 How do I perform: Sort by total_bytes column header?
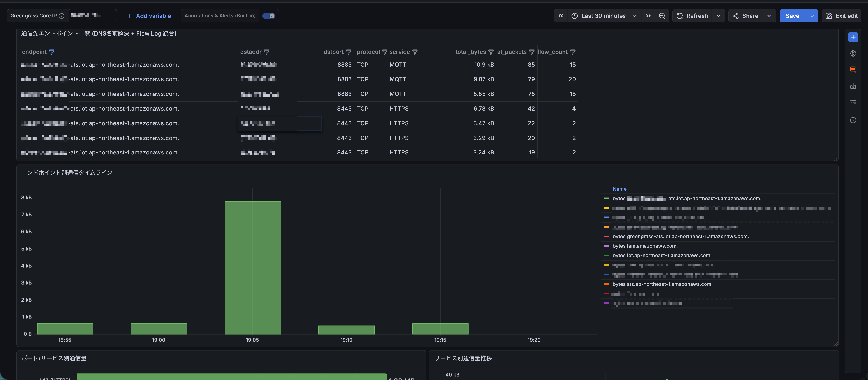(470, 52)
